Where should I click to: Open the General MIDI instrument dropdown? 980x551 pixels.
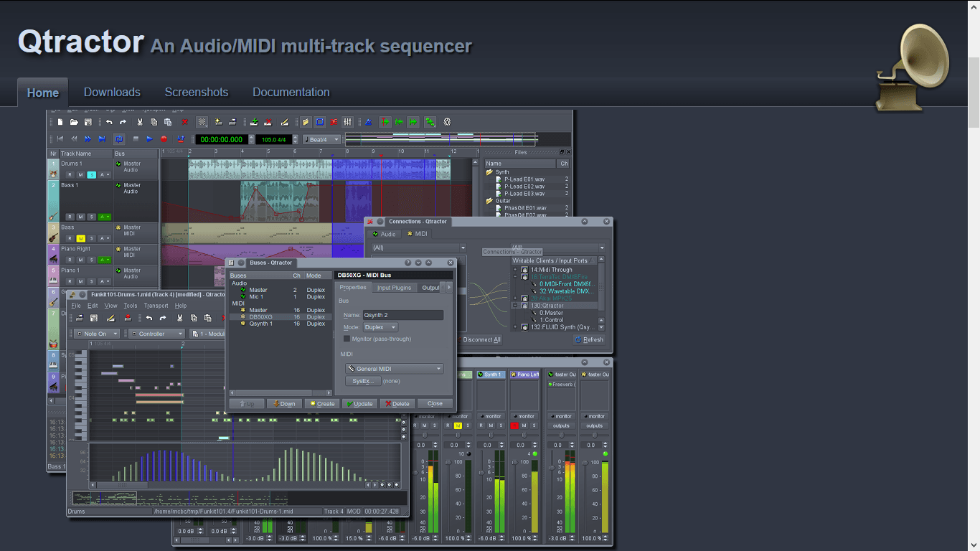pos(394,369)
